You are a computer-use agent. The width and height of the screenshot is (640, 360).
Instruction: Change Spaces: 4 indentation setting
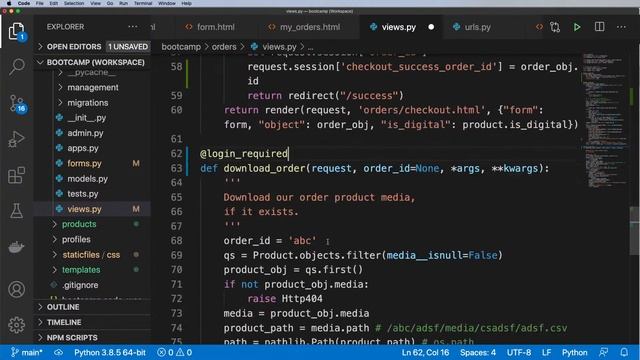[x=478, y=352]
